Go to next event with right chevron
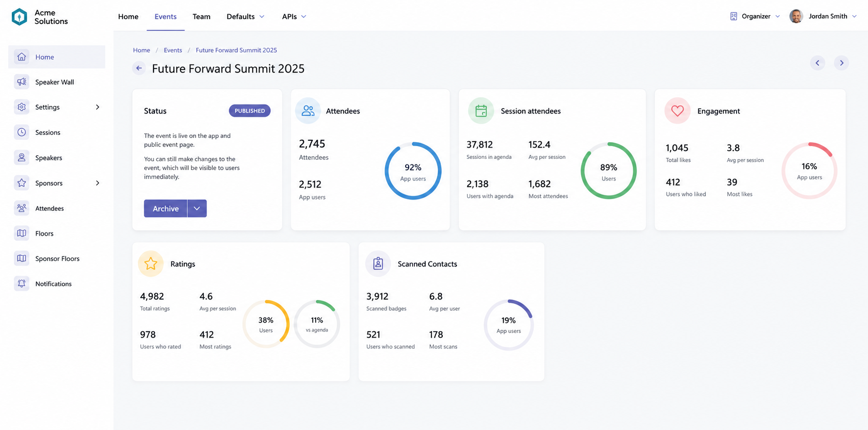 click(841, 63)
